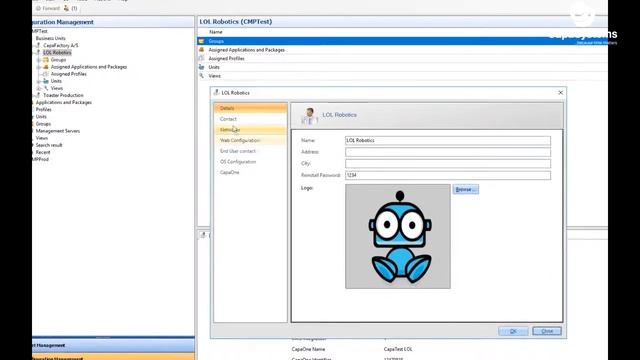Select Toaster Production in the tree
The height and width of the screenshot is (360, 640).
tap(63, 95)
